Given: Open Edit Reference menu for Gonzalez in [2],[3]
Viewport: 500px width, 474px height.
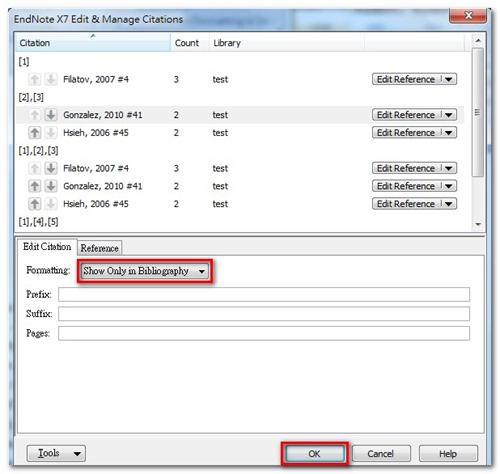Looking at the screenshot, I should (x=449, y=115).
